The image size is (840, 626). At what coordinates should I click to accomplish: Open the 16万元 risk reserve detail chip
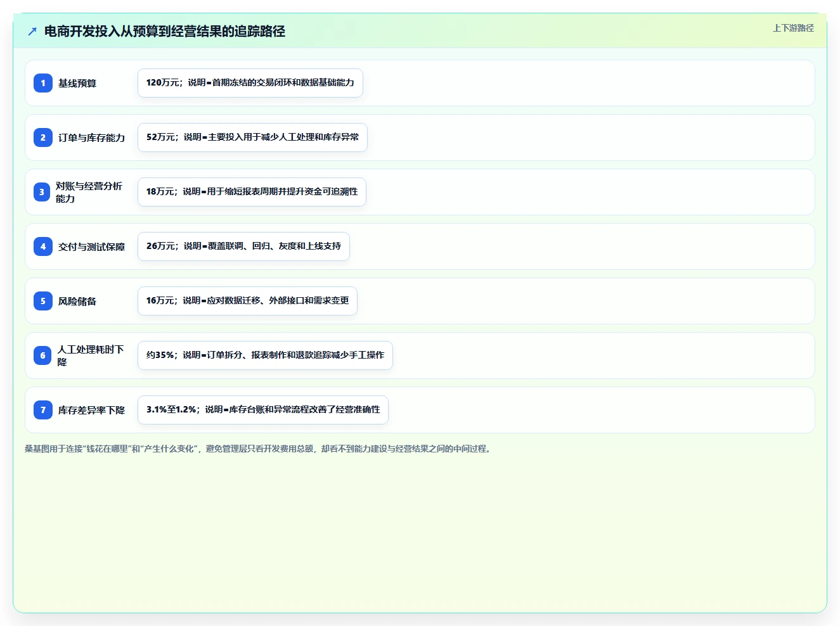[247, 301]
